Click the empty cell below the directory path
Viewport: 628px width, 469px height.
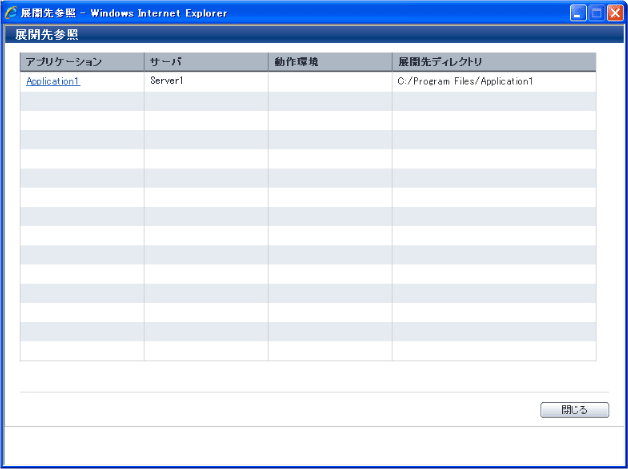tap(494, 101)
